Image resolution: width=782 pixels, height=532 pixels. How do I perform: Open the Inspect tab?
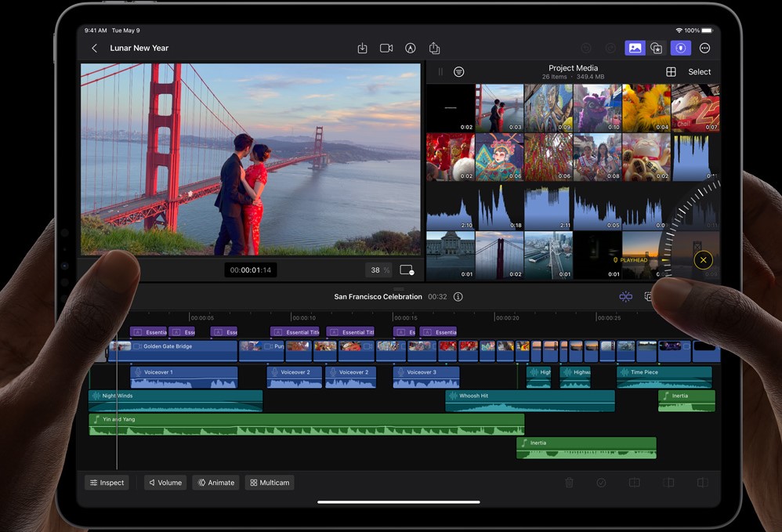107,483
